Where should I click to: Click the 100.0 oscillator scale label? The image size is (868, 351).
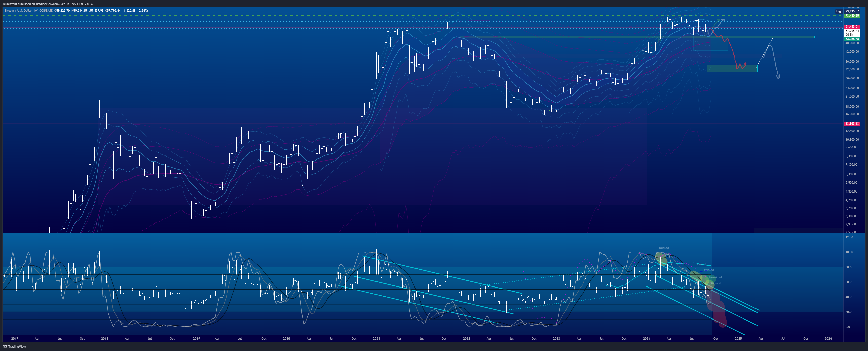[849, 252]
